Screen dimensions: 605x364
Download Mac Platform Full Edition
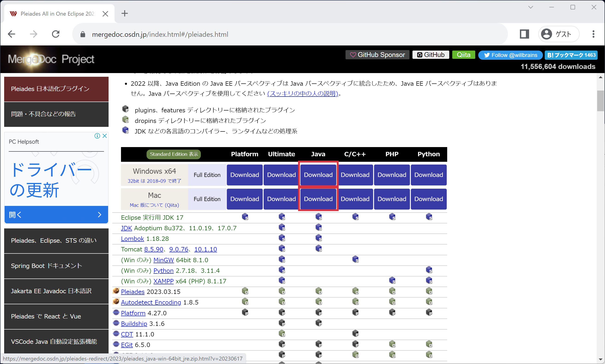(x=245, y=199)
